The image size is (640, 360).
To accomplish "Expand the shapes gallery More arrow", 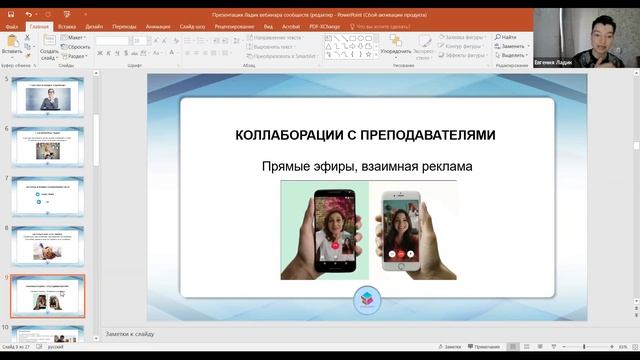I will coord(376,55).
